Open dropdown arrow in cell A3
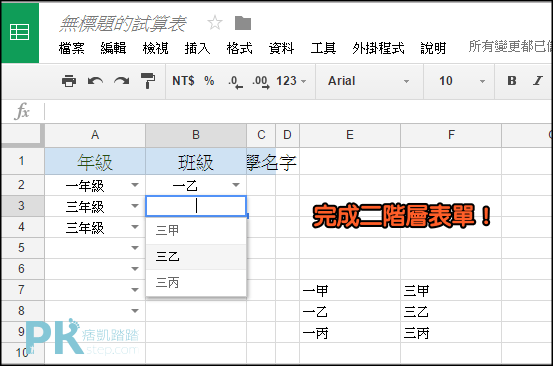The image size is (553, 366). pyautogui.click(x=135, y=206)
